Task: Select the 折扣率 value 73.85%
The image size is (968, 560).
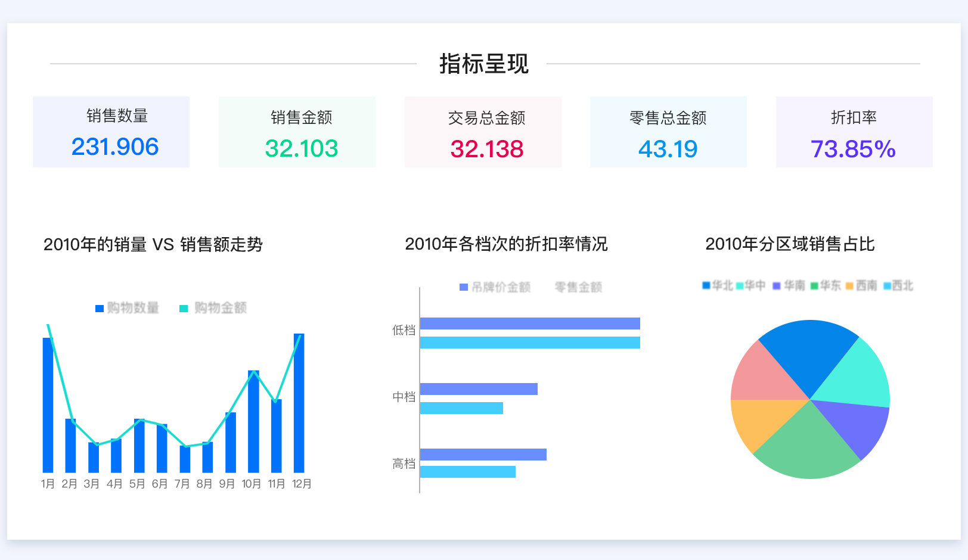Action: [853, 149]
